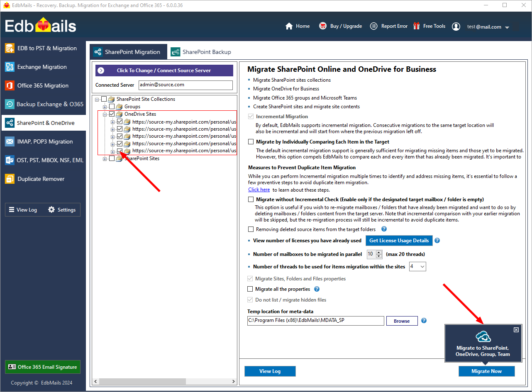532x392 pixels.
Task: Click help icon next to Removing deleted source items
Action: [x=384, y=229]
